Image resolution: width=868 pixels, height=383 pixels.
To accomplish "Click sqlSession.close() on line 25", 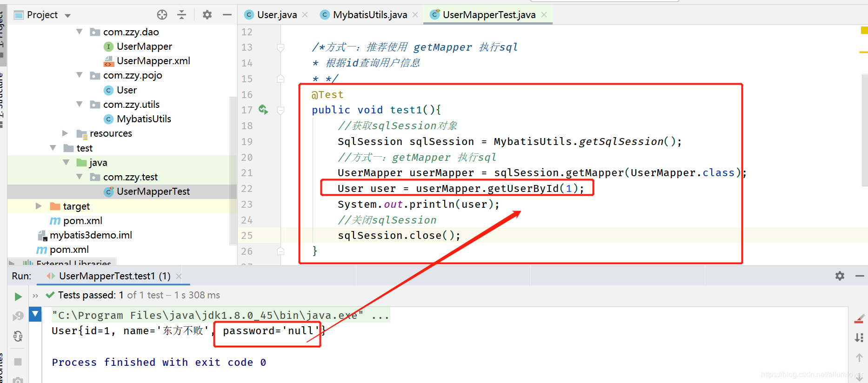I will click(399, 236).
